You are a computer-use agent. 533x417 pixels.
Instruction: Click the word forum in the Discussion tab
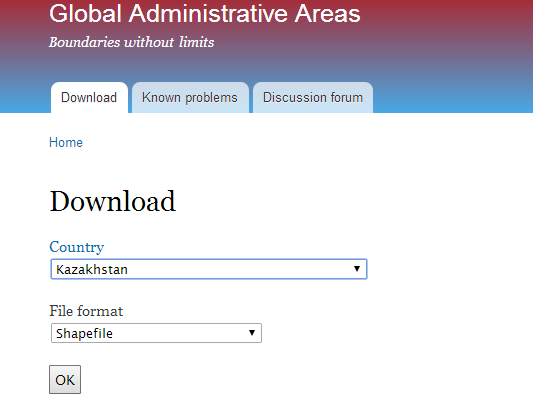pos(347,98)
